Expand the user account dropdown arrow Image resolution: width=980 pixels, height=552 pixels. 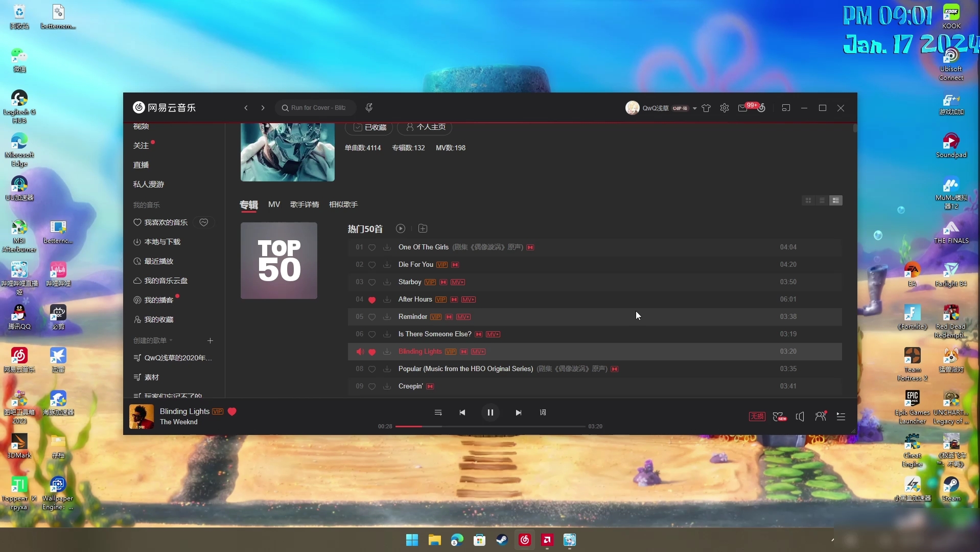click(x=694, y=108)
